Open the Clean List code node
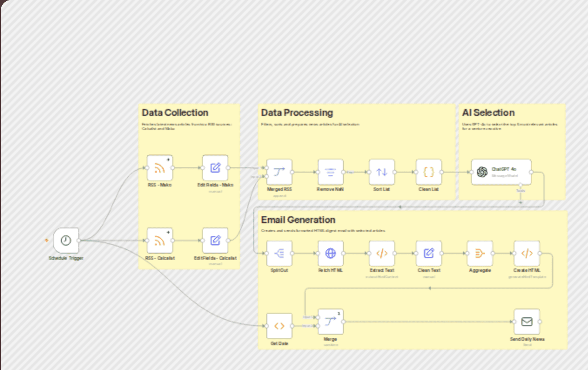The width and height of the screenshot is (588, 370). [429, 172]
